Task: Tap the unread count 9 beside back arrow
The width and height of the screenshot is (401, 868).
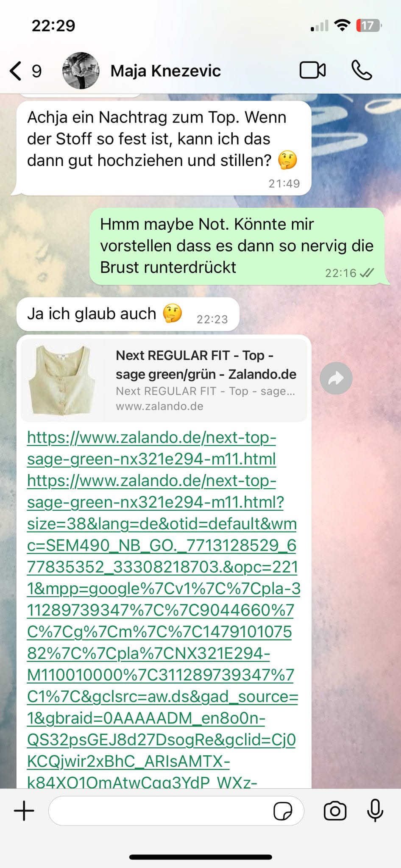Action: point(37,71)
